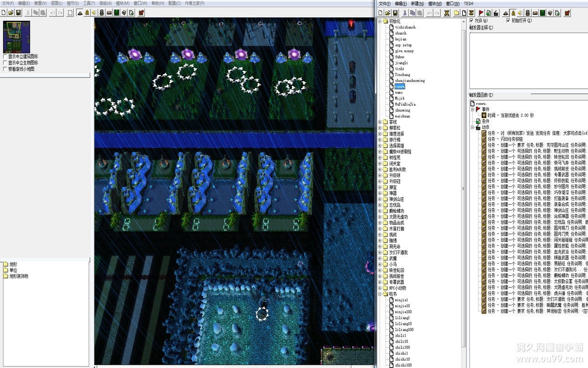The image size is (588, 368).
Task: Click the Save icon in the left toolbar
Action: click(18, 13)
